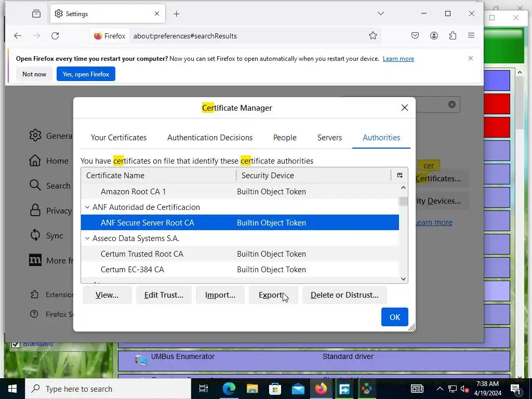Open Firefox Support help icon

[x=34, y=314]
